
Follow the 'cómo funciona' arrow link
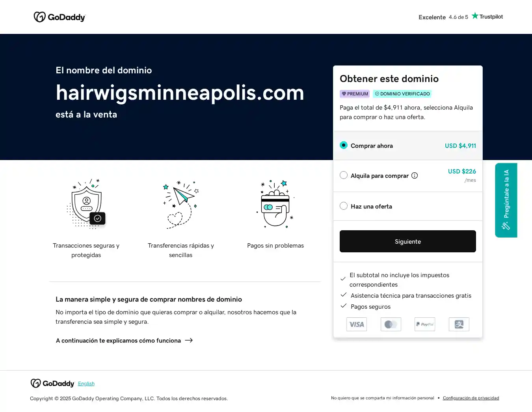click(124, 340)
